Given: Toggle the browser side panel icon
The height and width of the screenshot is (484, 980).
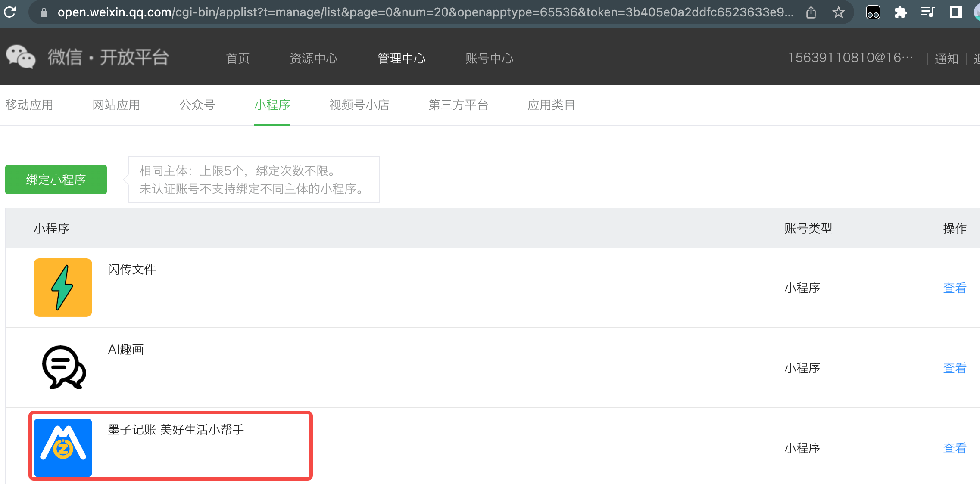Looking at the screenshot, I should click(x=955, y=12).
